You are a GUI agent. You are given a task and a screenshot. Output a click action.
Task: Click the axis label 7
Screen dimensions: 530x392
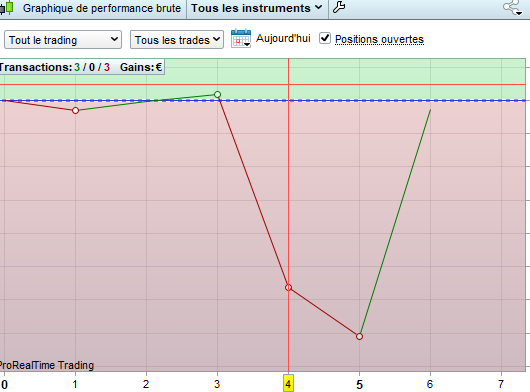point(501,384)
